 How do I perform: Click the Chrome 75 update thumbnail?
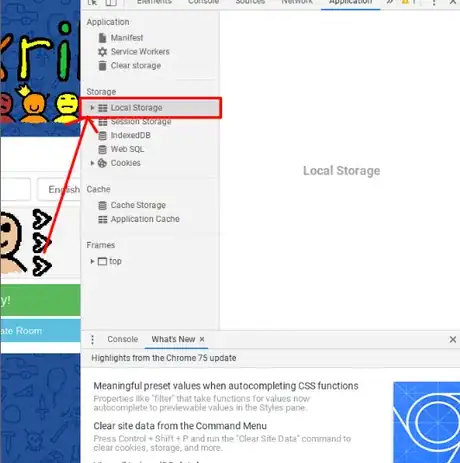point(426,422)
